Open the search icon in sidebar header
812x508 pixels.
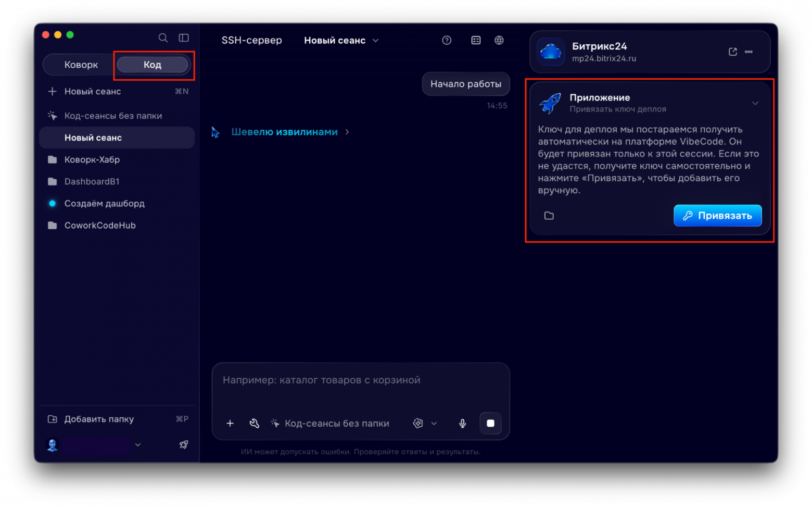[163, 38]
